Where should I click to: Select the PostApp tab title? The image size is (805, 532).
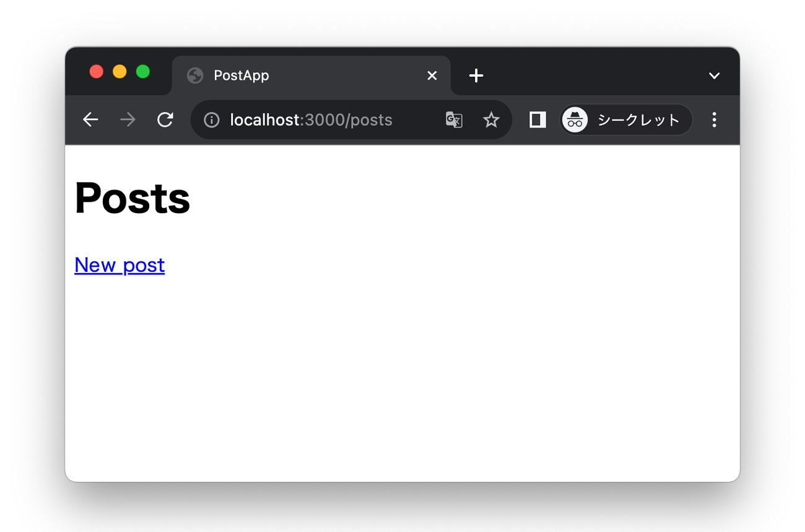[241, 76]
